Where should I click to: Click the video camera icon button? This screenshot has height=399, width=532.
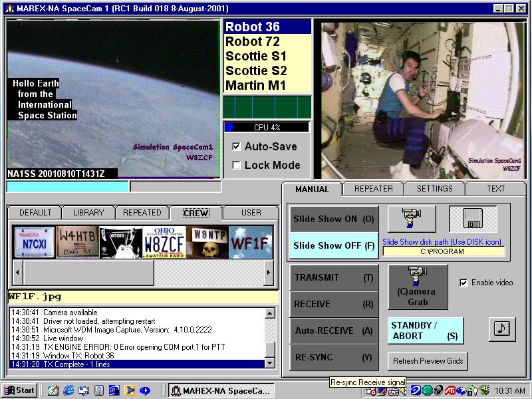(411, 219)
